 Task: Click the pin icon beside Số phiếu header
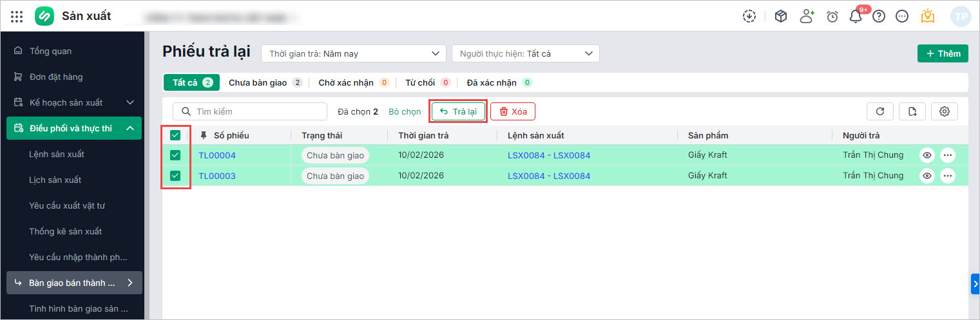coord(204,135)
